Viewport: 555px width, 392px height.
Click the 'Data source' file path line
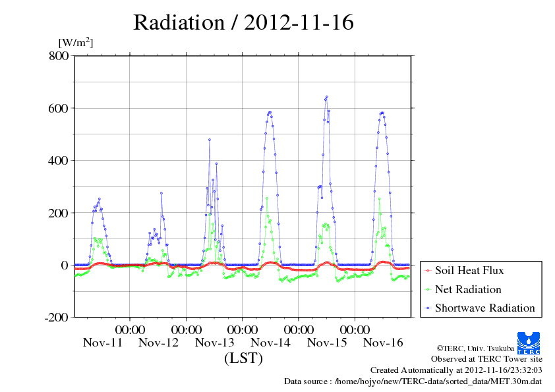click(x=413, y=381)
